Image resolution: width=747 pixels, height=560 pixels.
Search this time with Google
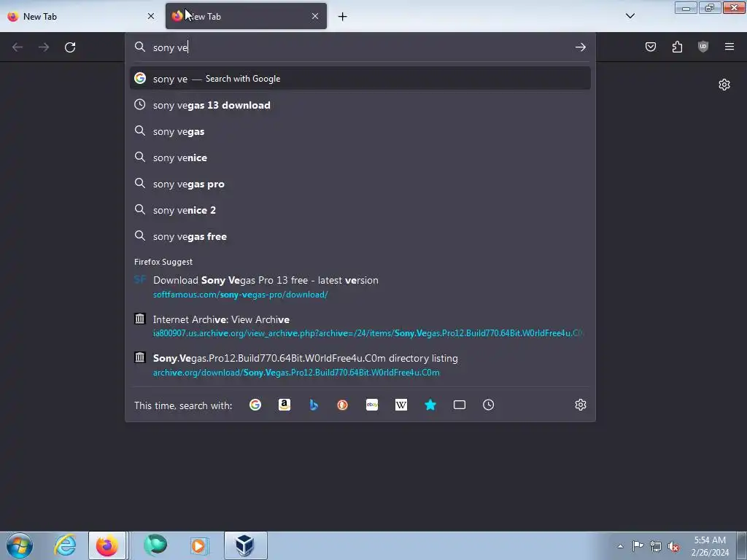coord(255,405)
